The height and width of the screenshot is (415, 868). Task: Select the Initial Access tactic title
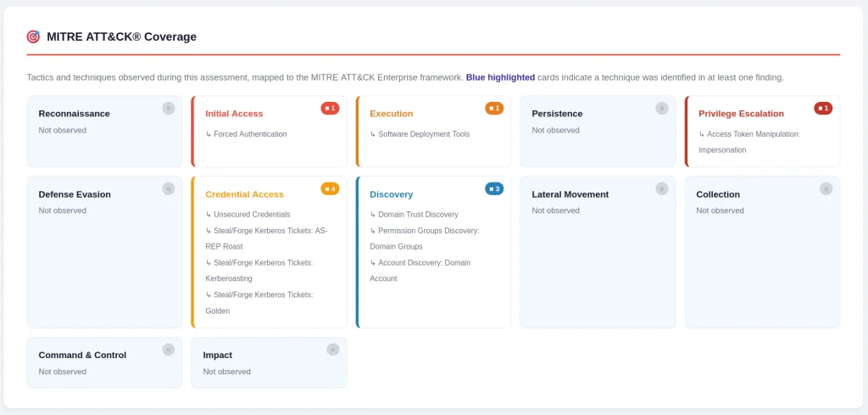click(235, 114)
